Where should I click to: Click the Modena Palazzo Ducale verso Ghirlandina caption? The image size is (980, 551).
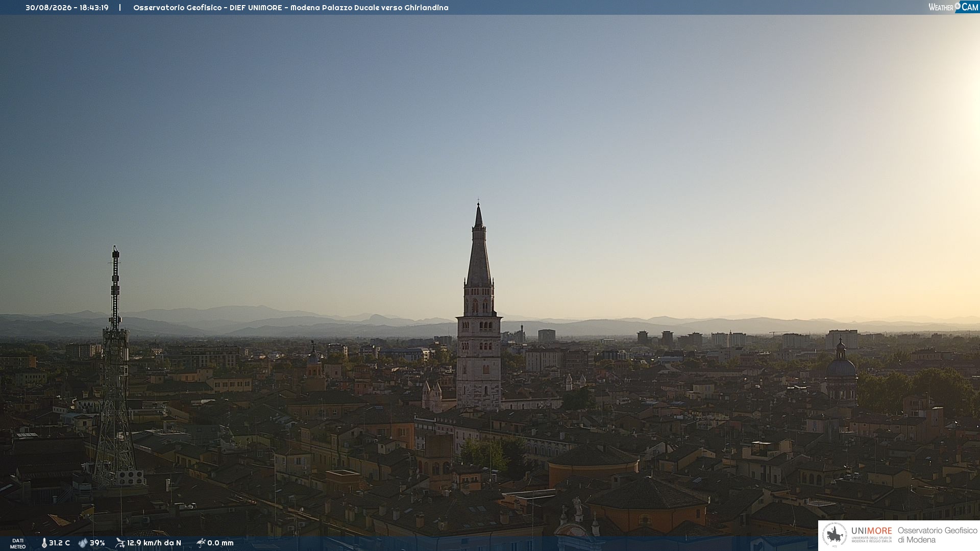(370, 8)
